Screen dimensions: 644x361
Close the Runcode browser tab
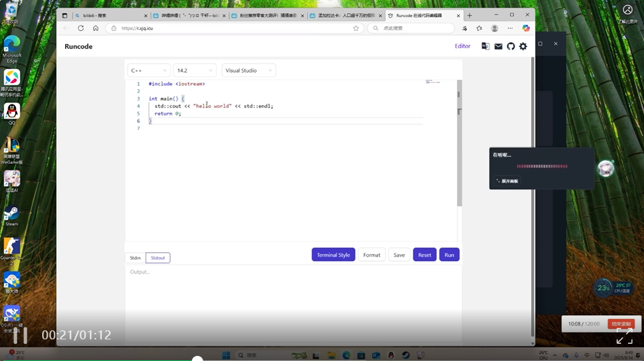tap(459, 16)
